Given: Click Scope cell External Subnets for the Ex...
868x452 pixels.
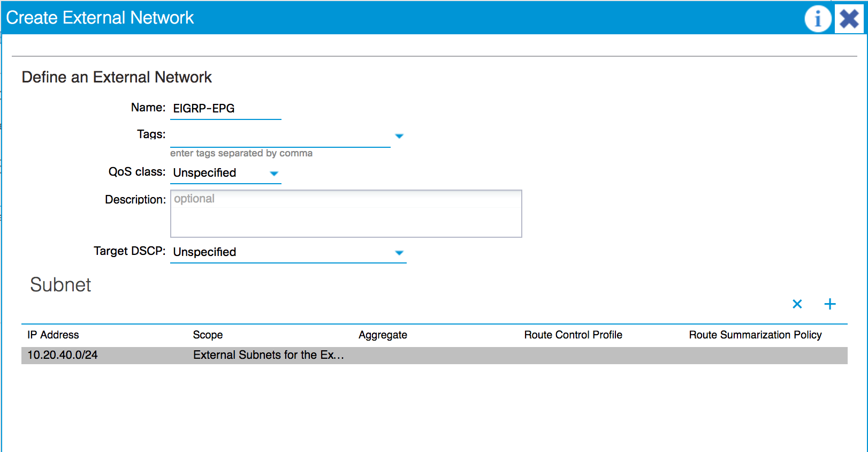Looking at the screenshot, I should pyautogui.click(x=269, y=355).
